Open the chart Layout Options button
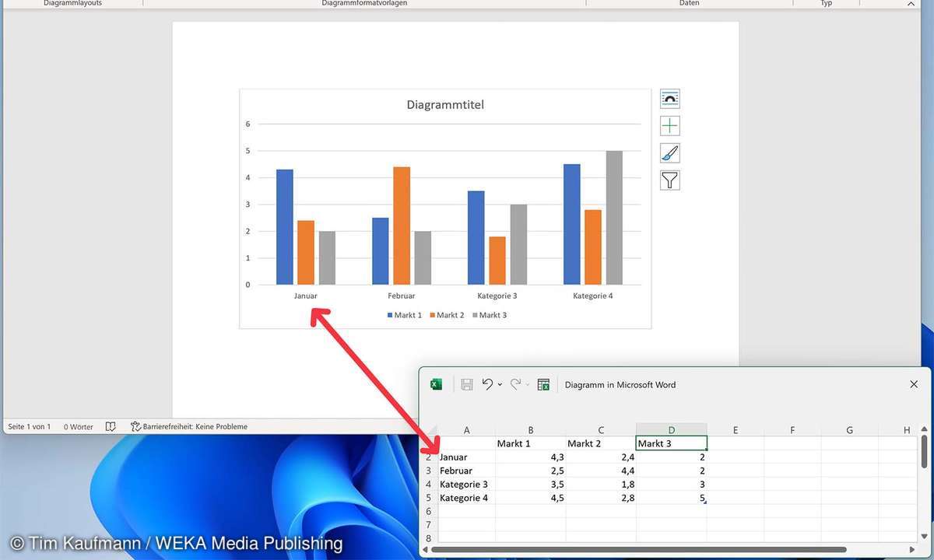 (669, 99)
